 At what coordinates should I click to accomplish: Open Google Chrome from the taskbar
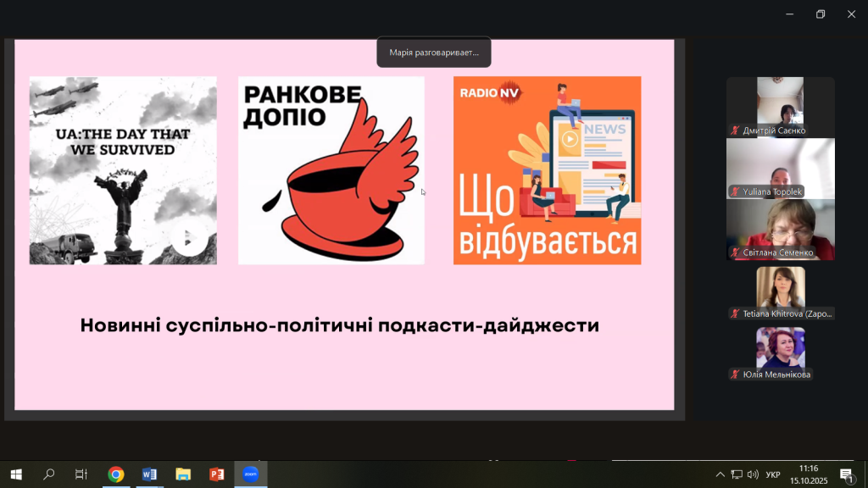pos(116,474)
